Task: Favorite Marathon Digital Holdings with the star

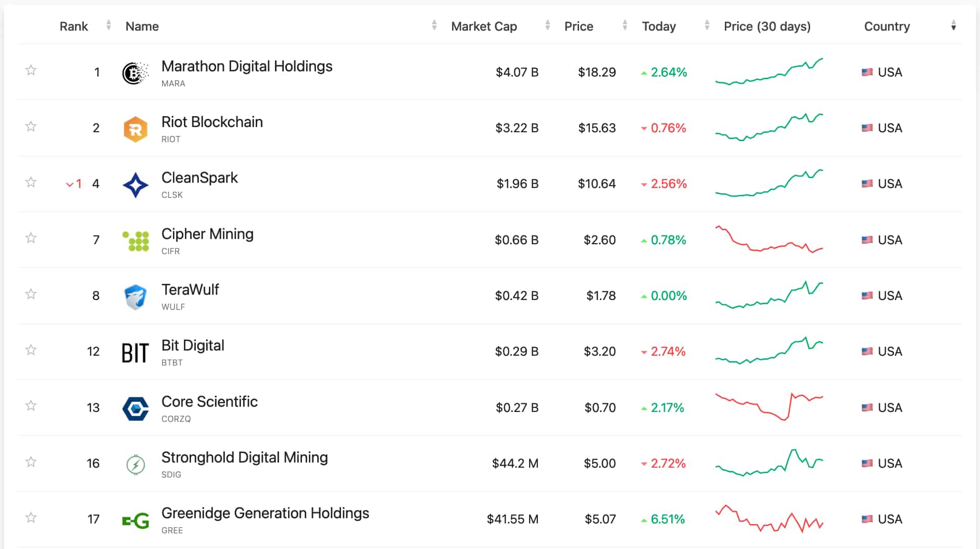Action: coord(31,69)
